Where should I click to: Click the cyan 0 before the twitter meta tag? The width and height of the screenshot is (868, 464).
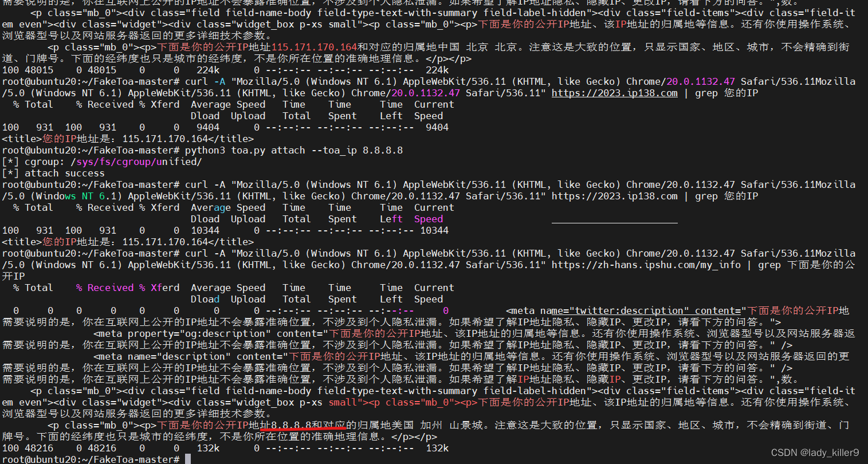coord(446,310)
